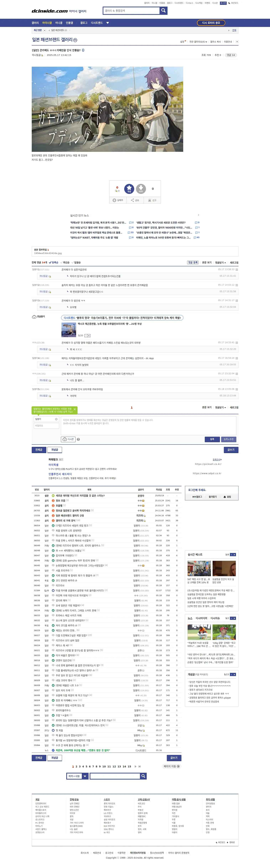
Task: Toggle 야간모드 at the top right
Action: coord(233,3)
